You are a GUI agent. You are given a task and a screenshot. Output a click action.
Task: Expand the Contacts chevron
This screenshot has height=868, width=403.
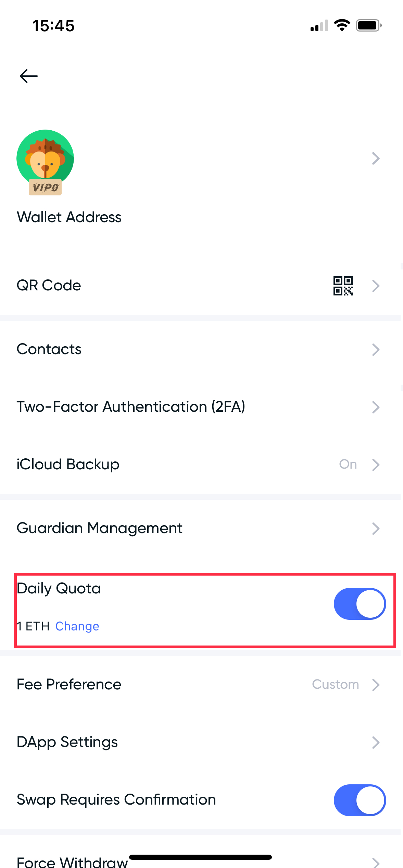(x=376, y=350)
